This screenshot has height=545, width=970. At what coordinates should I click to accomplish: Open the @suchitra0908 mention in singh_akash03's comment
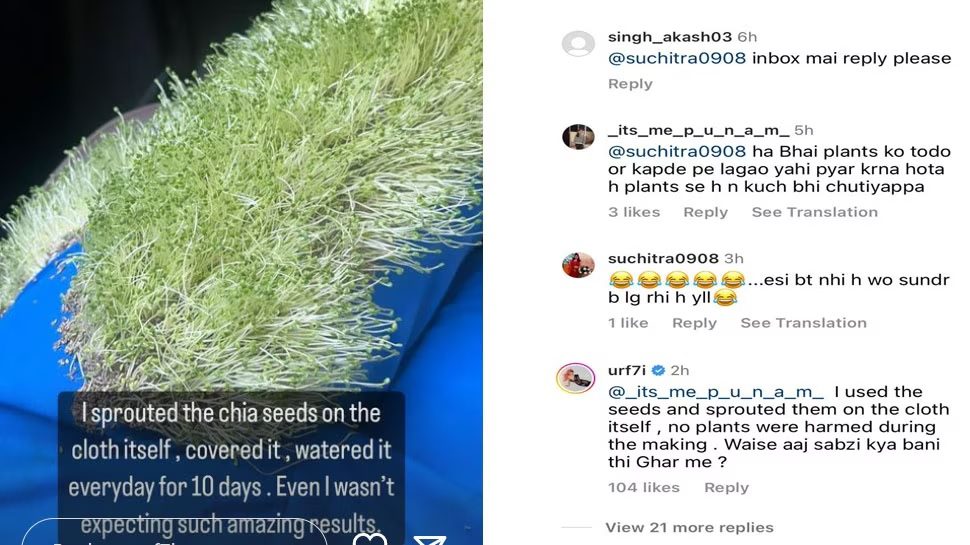tap(677, 58)
